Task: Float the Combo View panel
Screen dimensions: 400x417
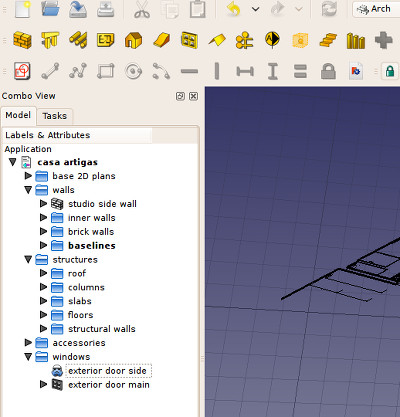Action: coord(180,96)
